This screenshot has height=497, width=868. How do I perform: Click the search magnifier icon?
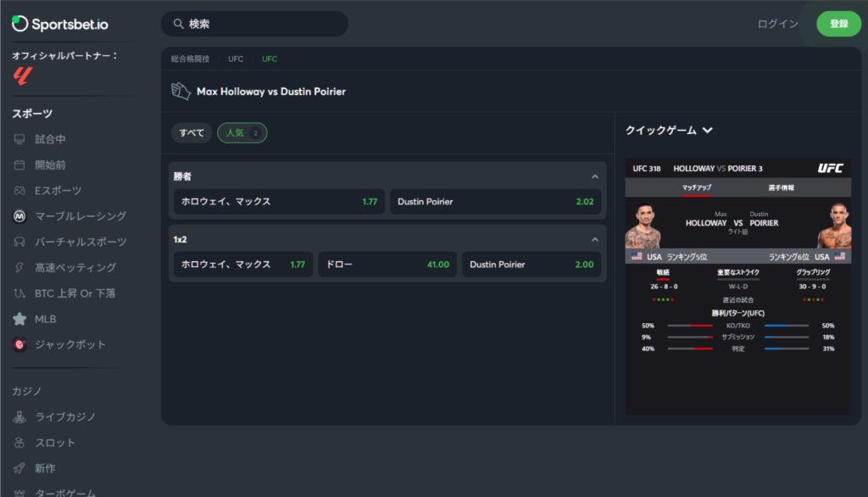(178, 24)
